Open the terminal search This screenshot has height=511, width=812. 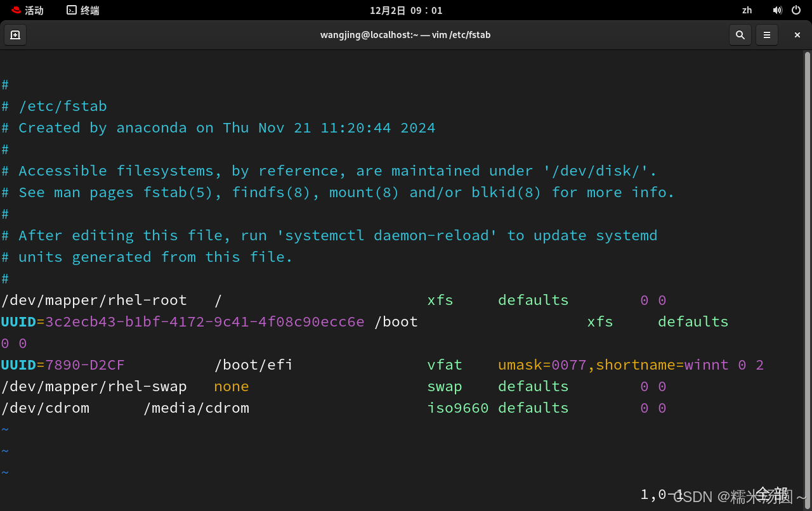coord(740,35)
